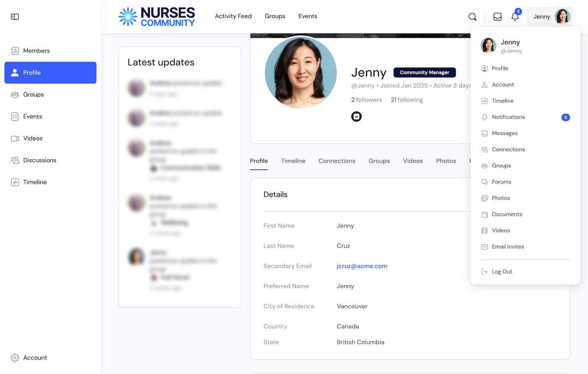Visit Jenny's LinkedIn profile icon
Image resolution: width=588 pixels, height=374 pixels.
coord(356,116)
